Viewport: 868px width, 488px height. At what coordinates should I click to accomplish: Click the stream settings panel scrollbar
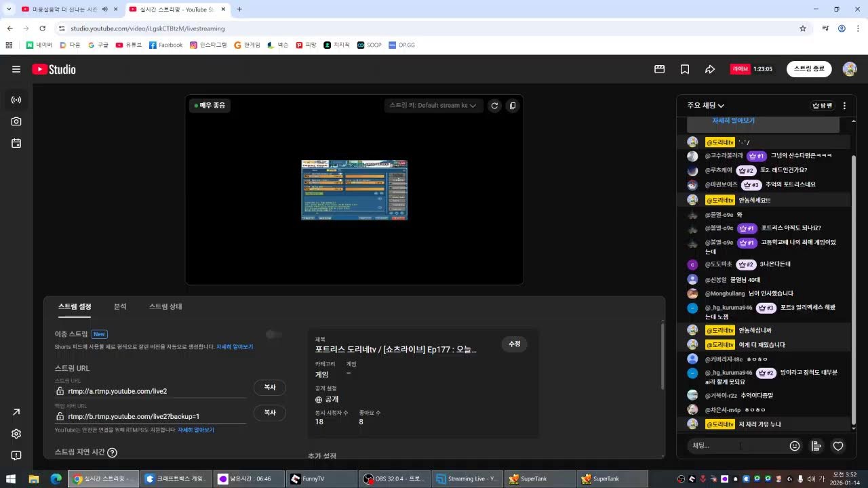click(662, 356)
